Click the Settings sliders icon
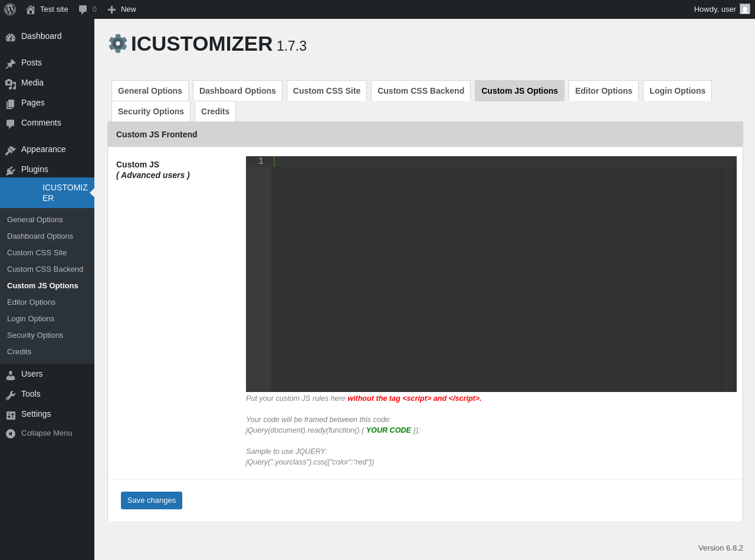 [11, 414]
